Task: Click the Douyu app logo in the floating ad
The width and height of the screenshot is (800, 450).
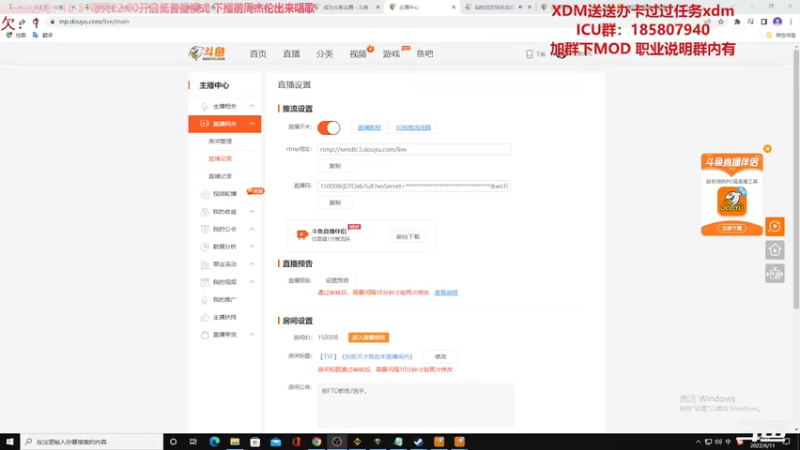Action: coord(732,201)
